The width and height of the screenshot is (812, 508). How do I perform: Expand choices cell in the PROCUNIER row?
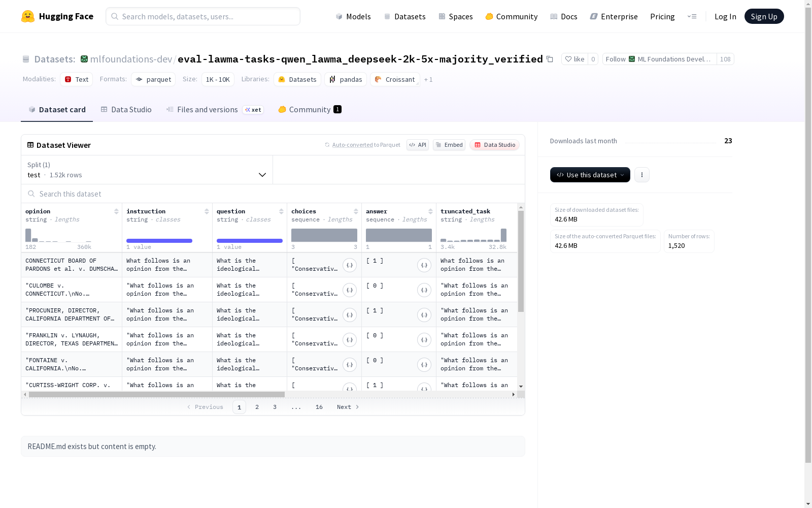click(x=350, y=315)
